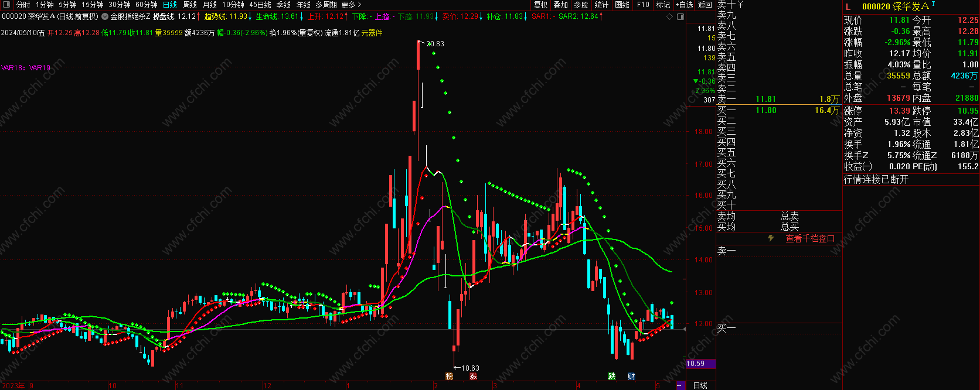Click the VAR18: VAR19 indicator label
Image resolution: width=980 pixels, height=390 pixels.
pos(26,68)
